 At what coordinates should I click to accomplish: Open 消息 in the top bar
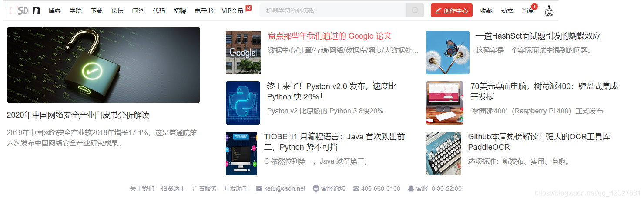point(528,11)
